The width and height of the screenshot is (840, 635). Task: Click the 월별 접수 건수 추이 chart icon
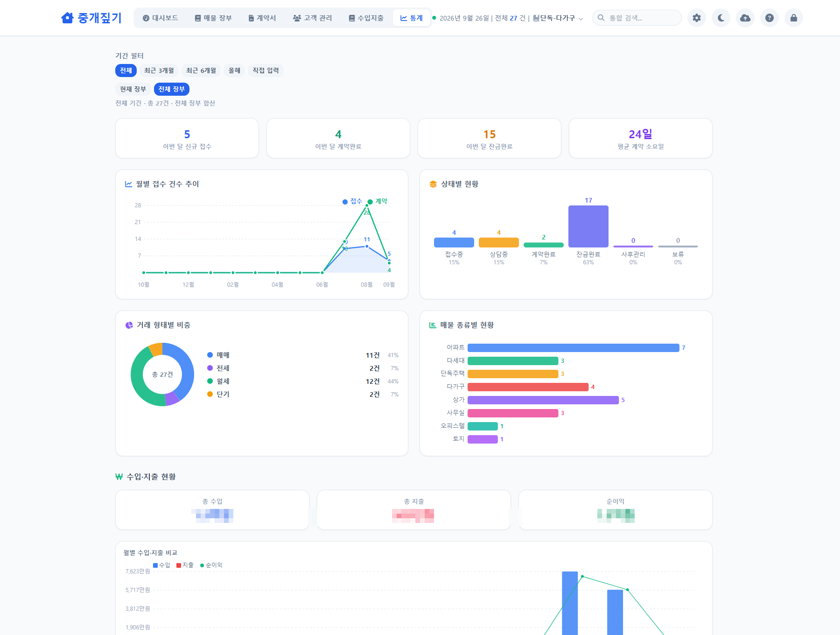128,184
